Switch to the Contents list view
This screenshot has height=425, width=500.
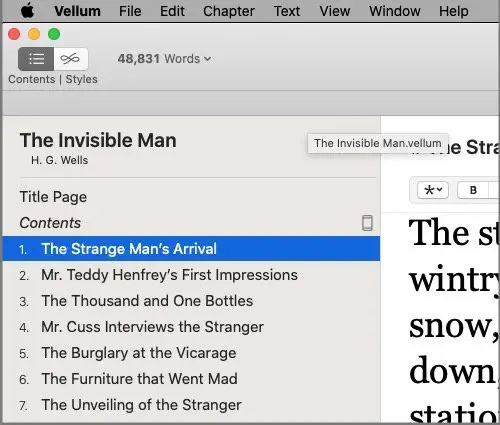36,59
